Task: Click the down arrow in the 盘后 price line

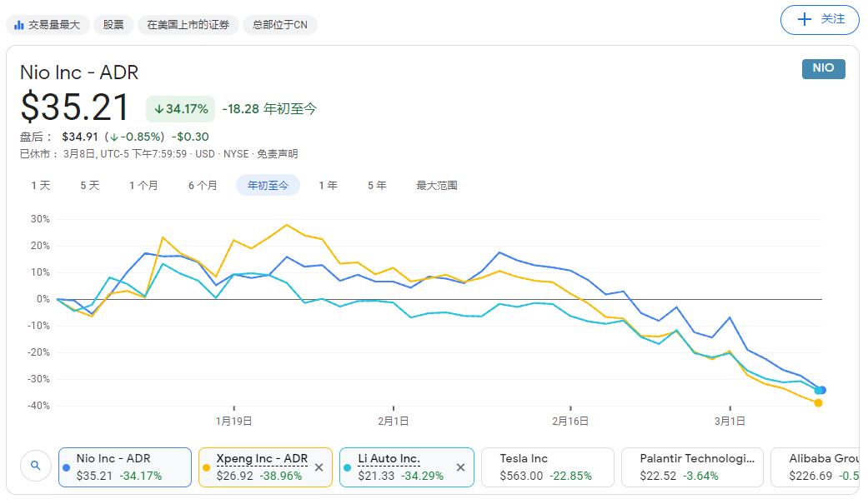Action: tap(116, 136)
